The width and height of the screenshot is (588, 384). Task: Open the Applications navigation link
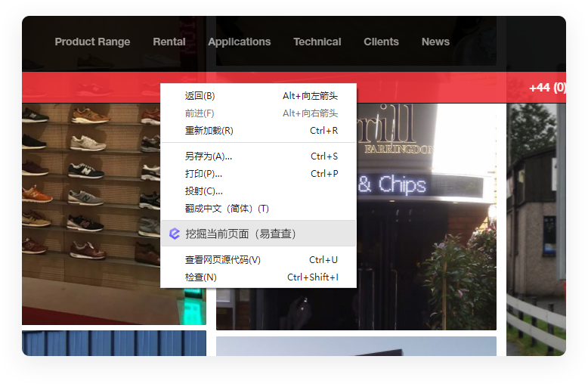tap(240, 42)
